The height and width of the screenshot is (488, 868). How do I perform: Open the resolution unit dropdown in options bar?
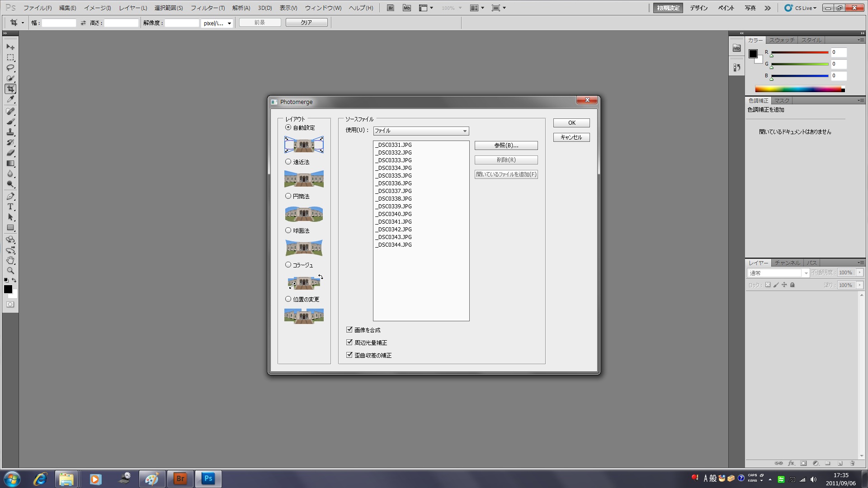(217, 23)
